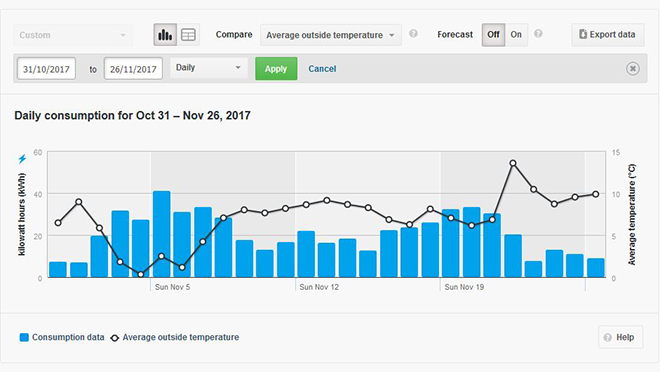Image resolution: width=660 pixels, height=372 pixels.
Task: Open help icon next to Forecast toggle
Action: point(538,34)
